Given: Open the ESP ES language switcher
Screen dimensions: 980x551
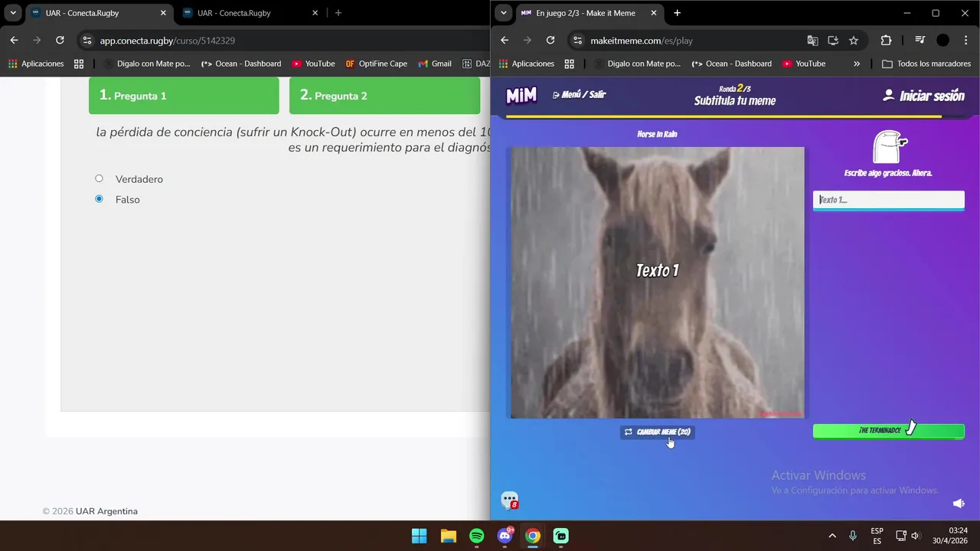Looking at the screenshot, I should (x=877, y=536).
